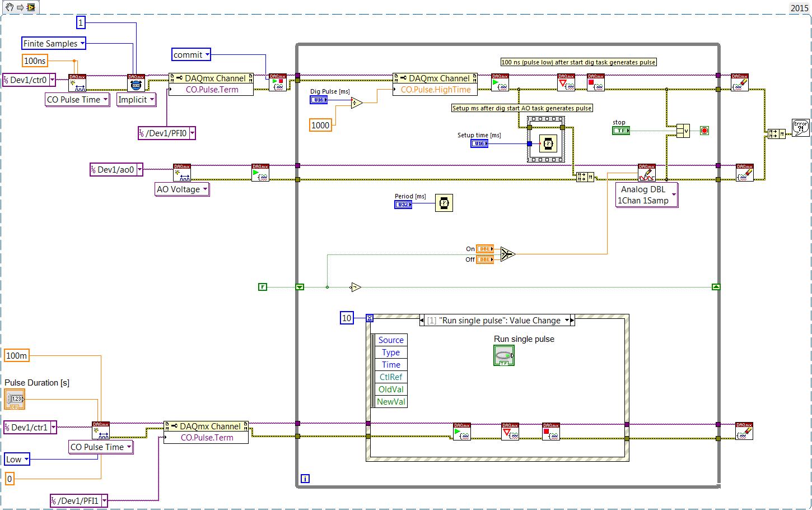812x510 pixels.
Task: Go to next event case with right arrow
Action: [572, 320]
